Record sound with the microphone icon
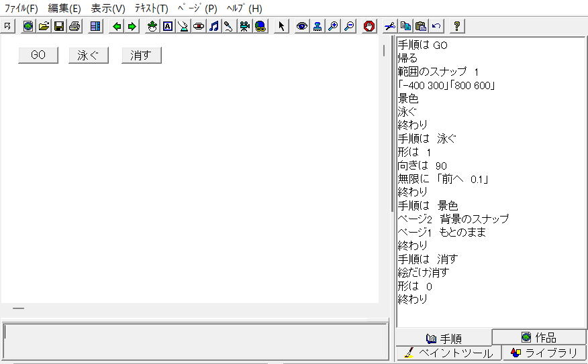The width and height of the screenshot is (588, 364). pos(229,26)
